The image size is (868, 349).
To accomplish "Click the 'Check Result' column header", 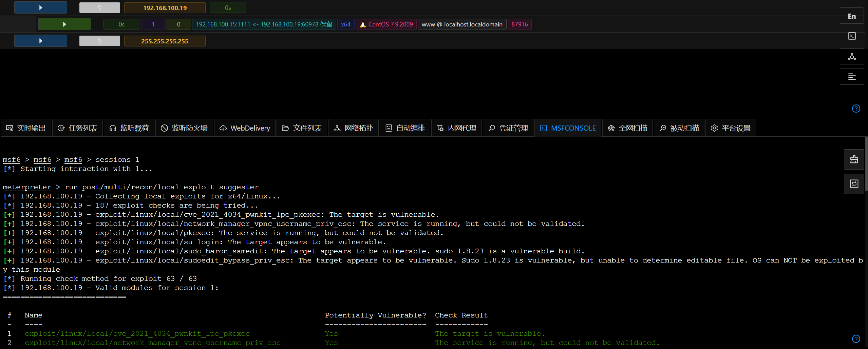I will tap(461, 315).
